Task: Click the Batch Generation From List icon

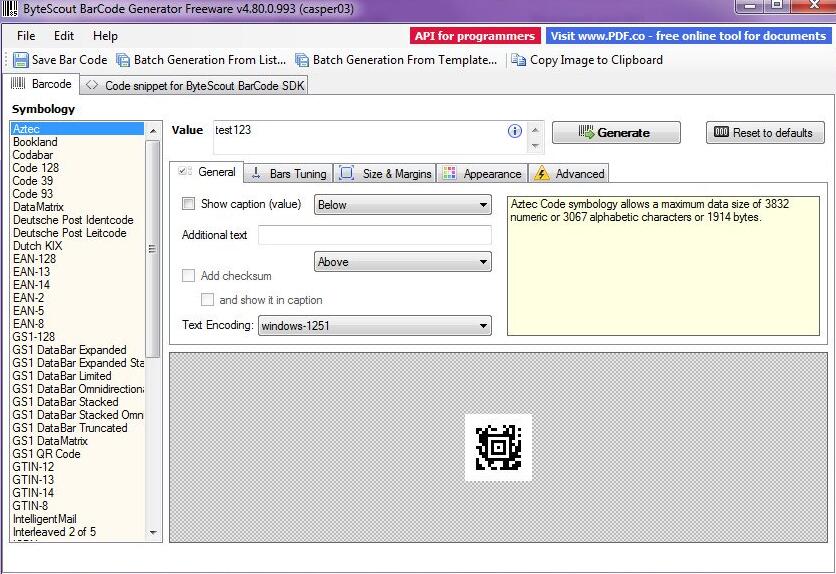Action: point(123,60)
